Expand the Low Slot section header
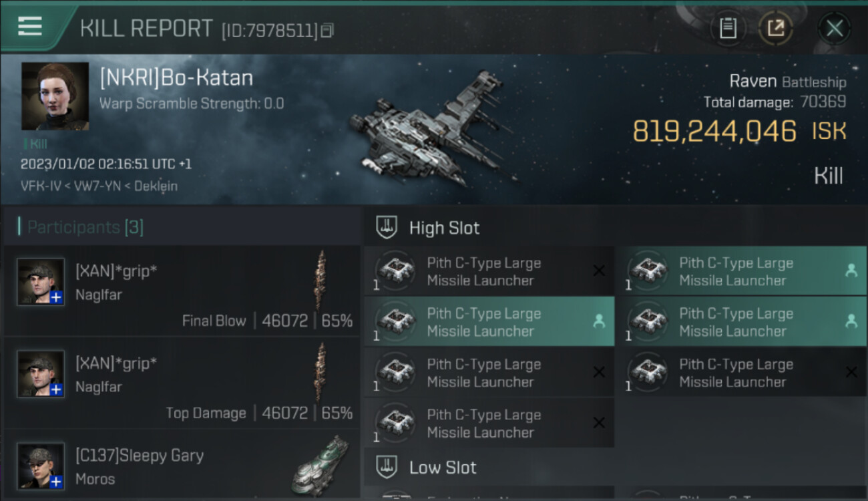868x501 pixels. click(x=443, y=468)
